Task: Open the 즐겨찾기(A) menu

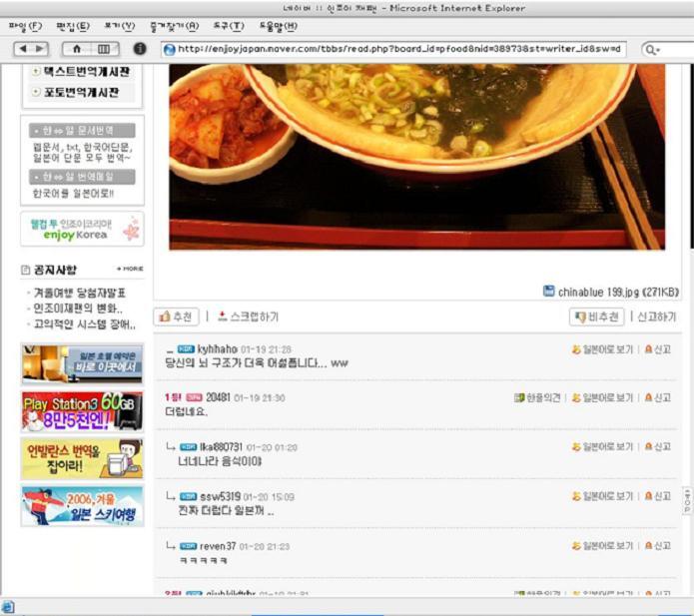Action: click(x=174, y=25)
